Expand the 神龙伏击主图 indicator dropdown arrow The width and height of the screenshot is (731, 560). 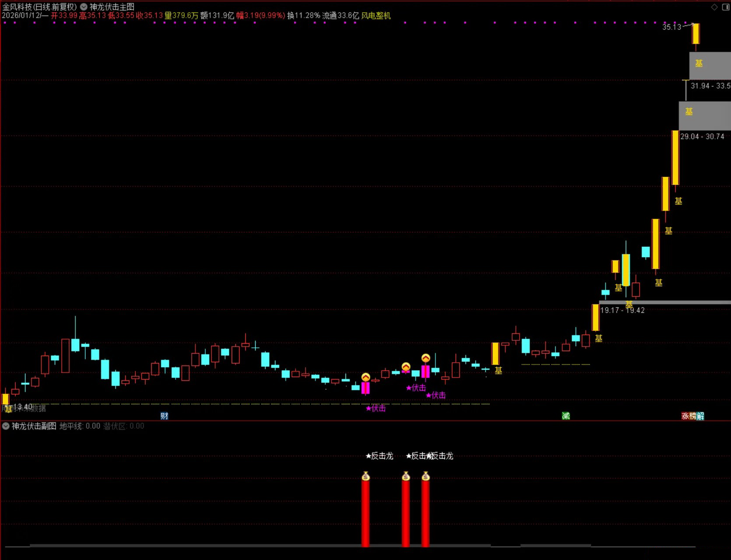[x=84, y=7]
